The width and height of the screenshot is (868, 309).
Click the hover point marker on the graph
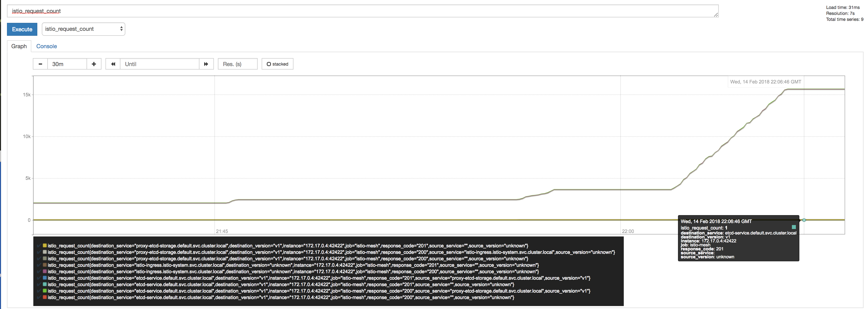pos(804,220)
